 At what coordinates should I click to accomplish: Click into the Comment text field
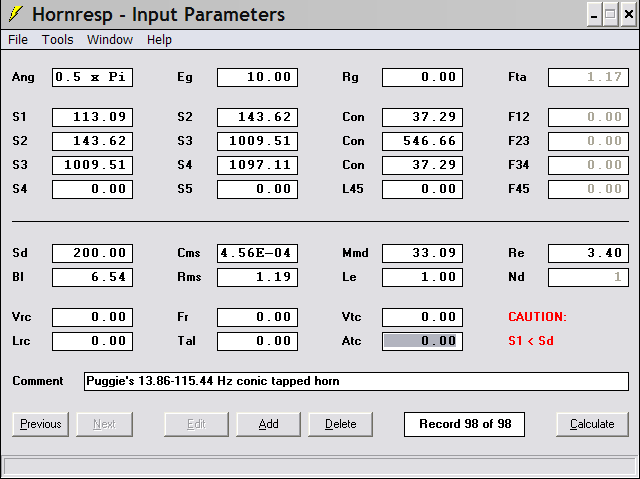(356, 381)
